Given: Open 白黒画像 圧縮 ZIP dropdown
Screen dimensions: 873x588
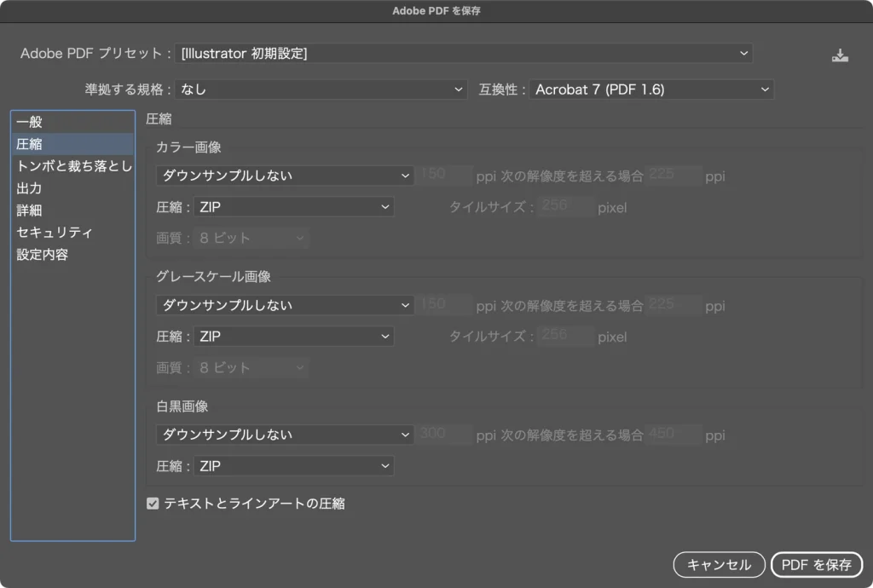Looking at the screenshot, I should coord(293,466).
